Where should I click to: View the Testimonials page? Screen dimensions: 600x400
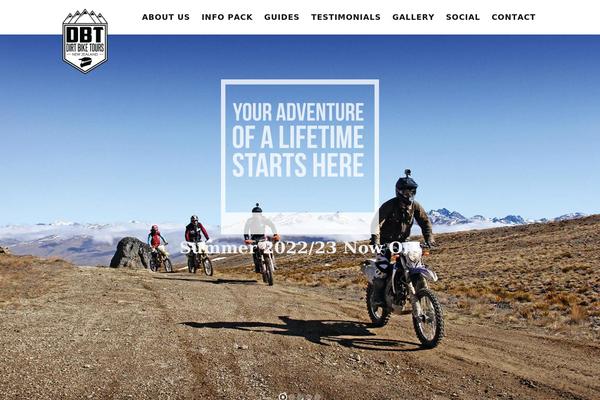coord(346,17)
